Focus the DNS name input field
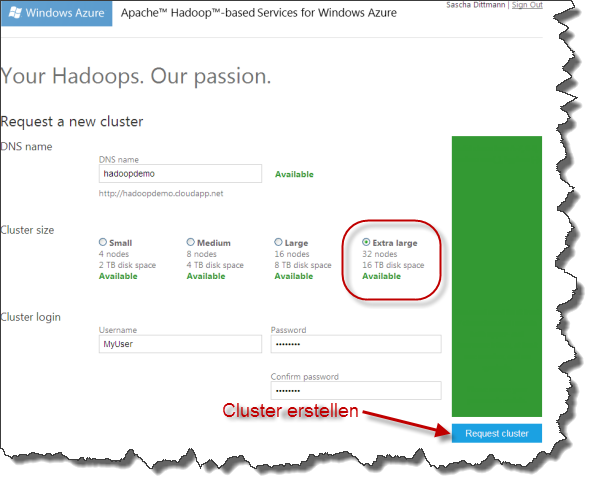This screenshot has width=600, height=493. tap(180, 174)
